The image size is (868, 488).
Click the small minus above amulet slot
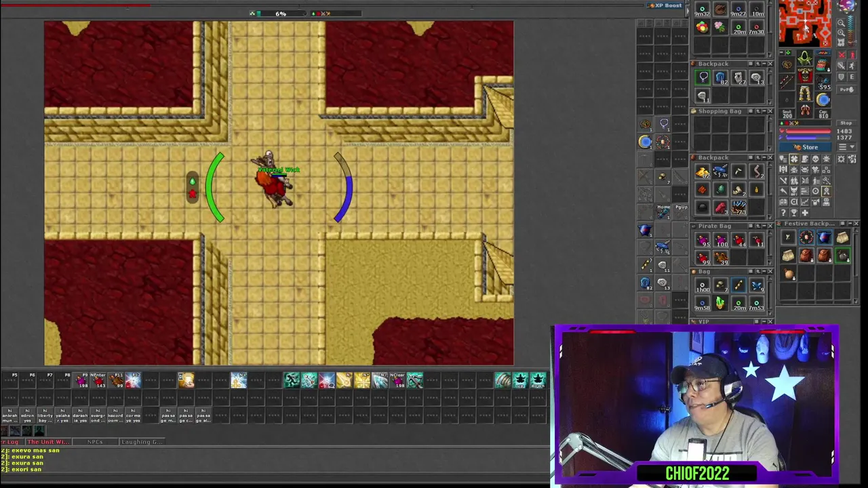click(781, 52)
